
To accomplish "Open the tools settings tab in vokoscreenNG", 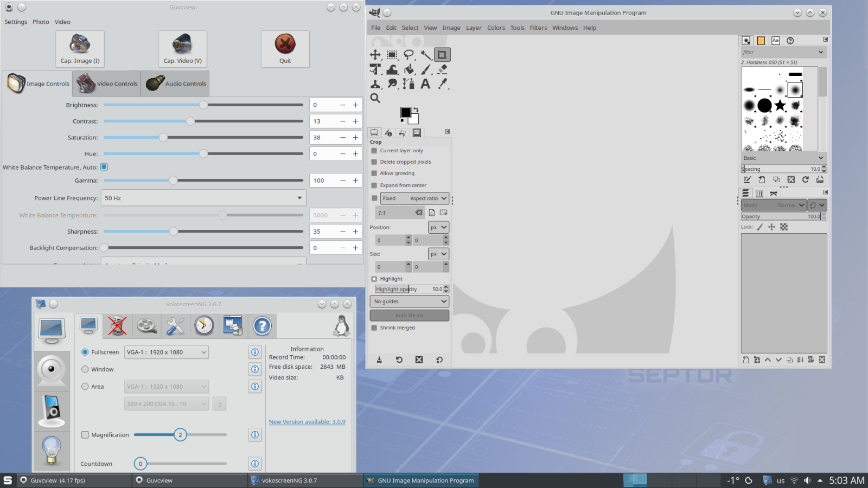I will [175, 326].
